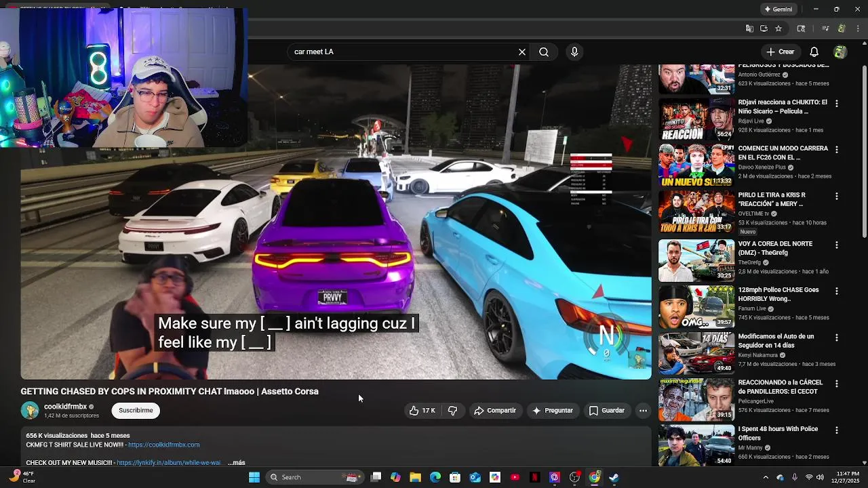Screen dimensions: 868x488
Task: Open Microsoft Edge from taskbar
Action: pyautogui.click(x=435, y=477)
